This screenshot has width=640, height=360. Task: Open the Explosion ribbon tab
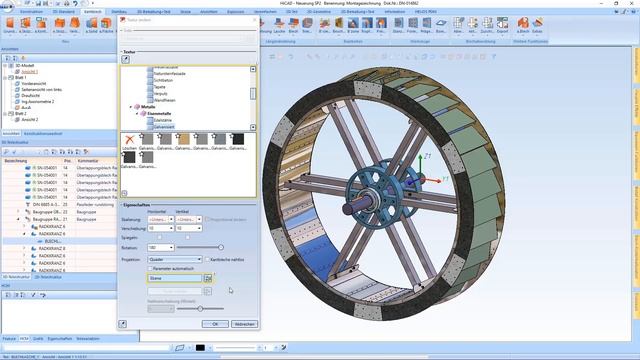pyautogui.click(x=236, y=12)
